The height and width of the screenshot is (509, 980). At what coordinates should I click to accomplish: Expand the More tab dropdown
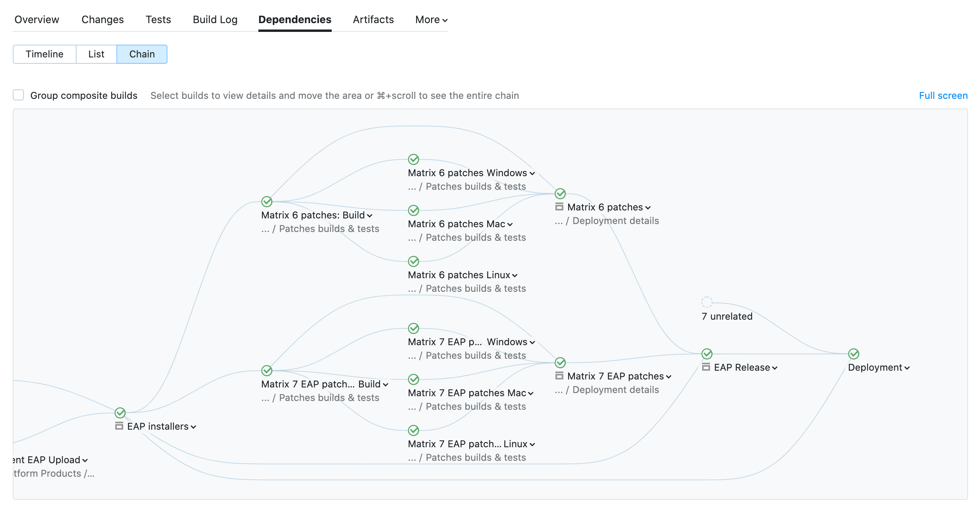[x=431, y=20]
